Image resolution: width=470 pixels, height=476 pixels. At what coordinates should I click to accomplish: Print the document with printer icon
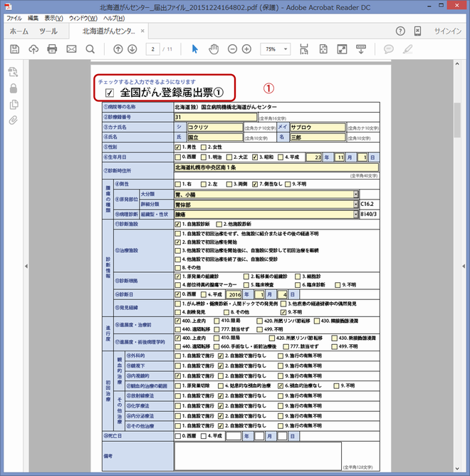click(x=52, y=49)
